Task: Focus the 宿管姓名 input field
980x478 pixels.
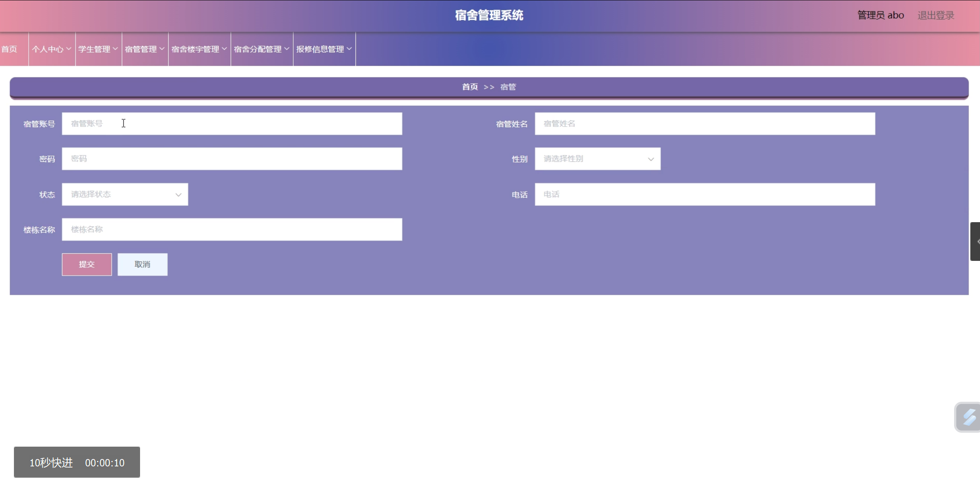Action: click(705, 124)
